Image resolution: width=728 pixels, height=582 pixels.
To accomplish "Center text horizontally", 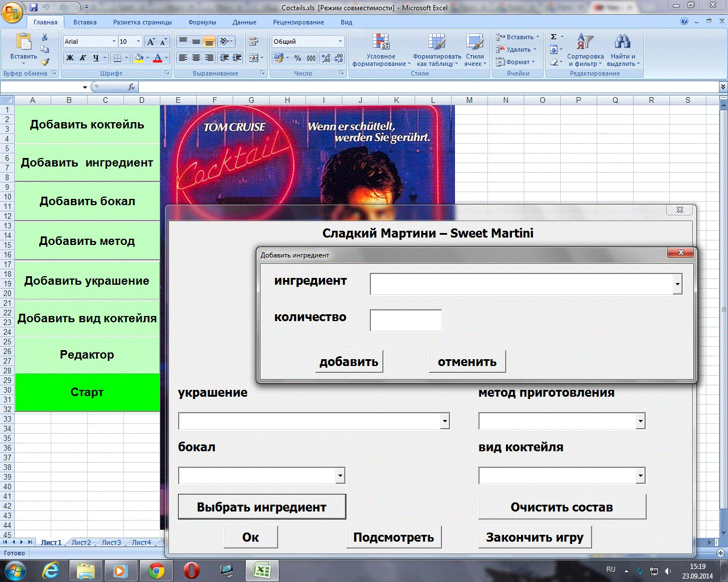I will tap(196, 58).
